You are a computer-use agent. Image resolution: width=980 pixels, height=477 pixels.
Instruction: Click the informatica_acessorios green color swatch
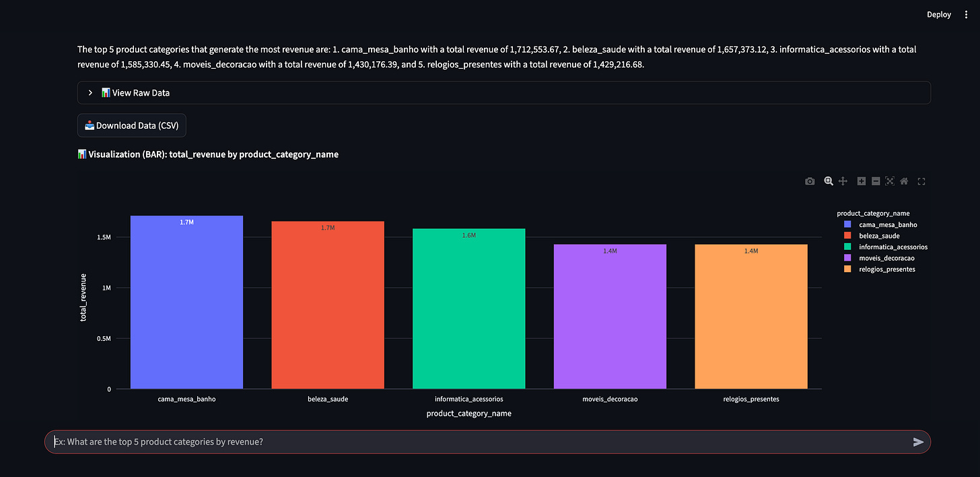click(x=847, y=247)
